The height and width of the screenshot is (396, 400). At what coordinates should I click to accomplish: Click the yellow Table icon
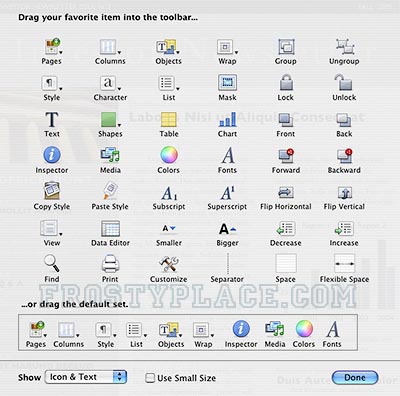[169, 120]
